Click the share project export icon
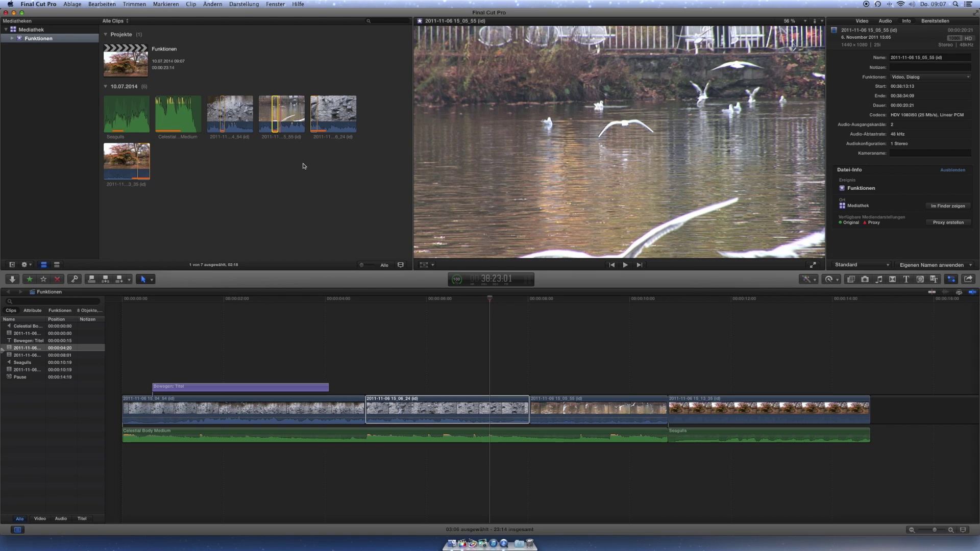Image resolution: width=980 pixels, height=551 pixels. pyautogui.click(x=968, y=279)
